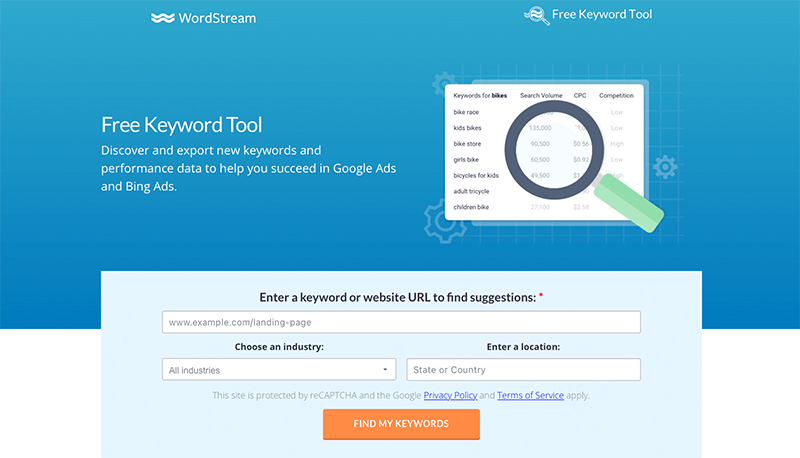Focus the keyword or website URL field
The height and width of the screenshot is (458, 800).
click(401, 322)
